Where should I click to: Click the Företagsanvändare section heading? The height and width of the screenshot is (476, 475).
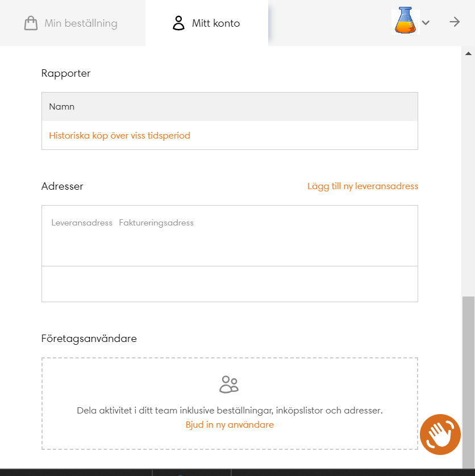[x=89, y=339]
